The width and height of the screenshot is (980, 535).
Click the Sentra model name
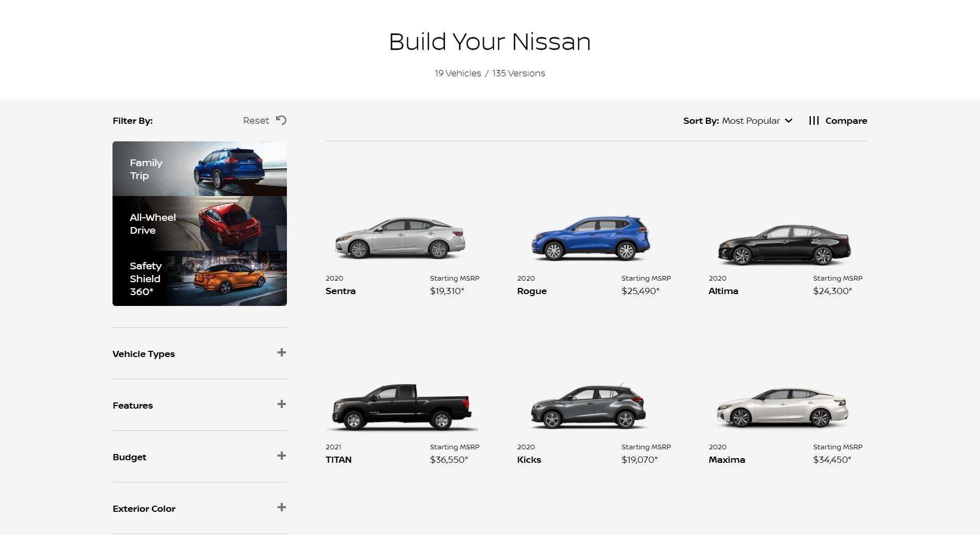tap(341, 291)
